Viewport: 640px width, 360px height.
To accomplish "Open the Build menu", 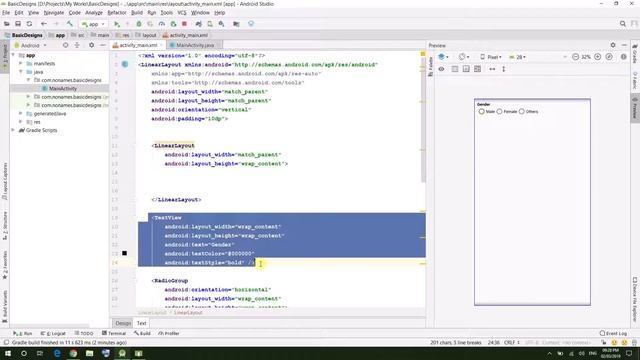I will (137, 13).
